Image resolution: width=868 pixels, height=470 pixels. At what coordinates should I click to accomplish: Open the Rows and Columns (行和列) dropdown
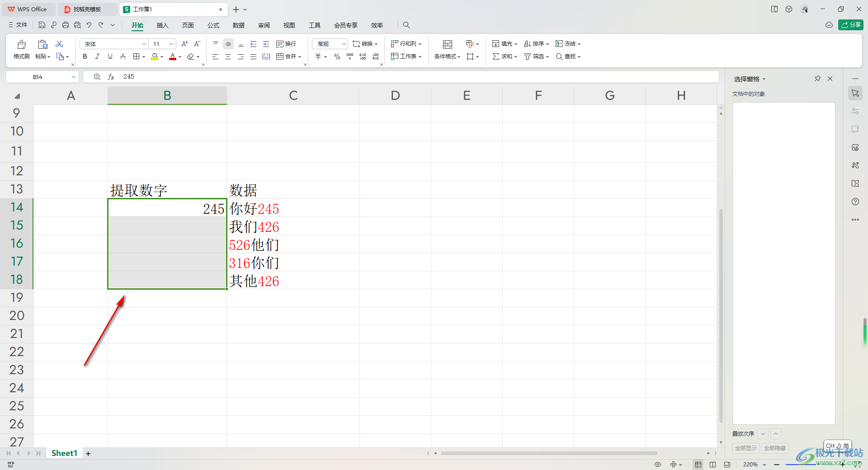click(406, 44)
